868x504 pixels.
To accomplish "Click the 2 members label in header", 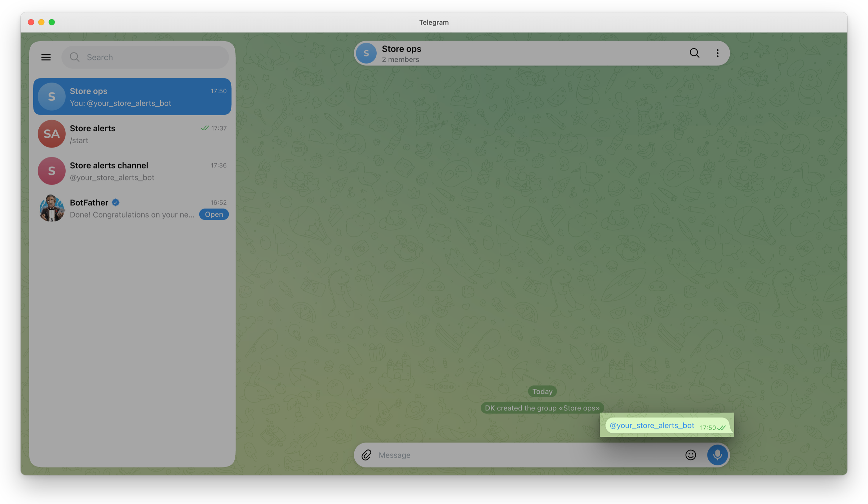I will 400,60.
